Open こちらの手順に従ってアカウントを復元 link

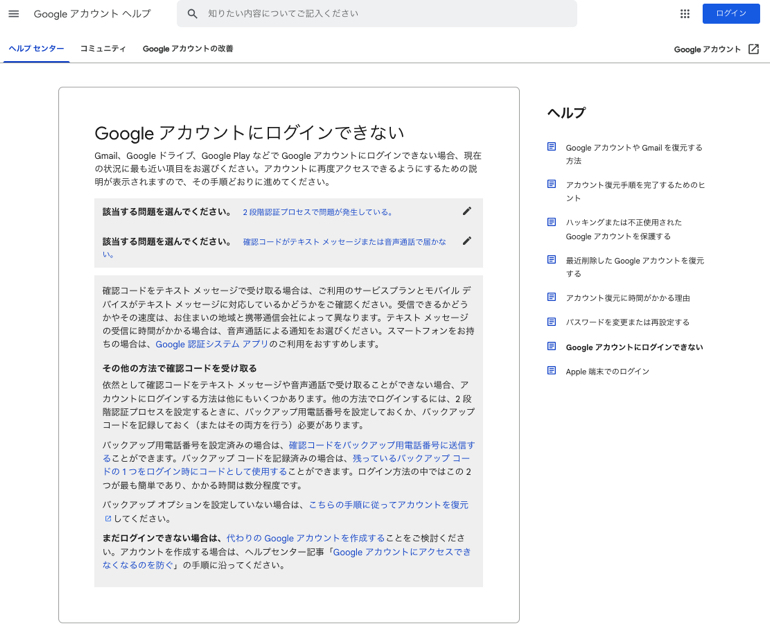pyautogui.click(x=388, y=505)
